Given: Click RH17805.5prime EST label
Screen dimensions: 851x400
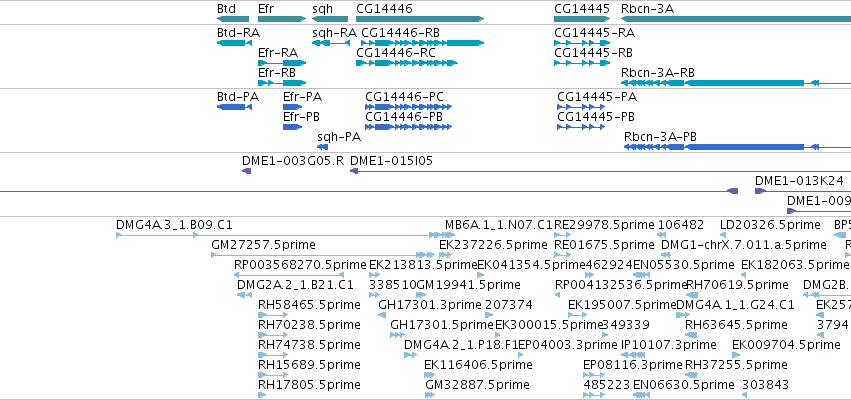Looking at the screenshot, I should pos(309,385).
